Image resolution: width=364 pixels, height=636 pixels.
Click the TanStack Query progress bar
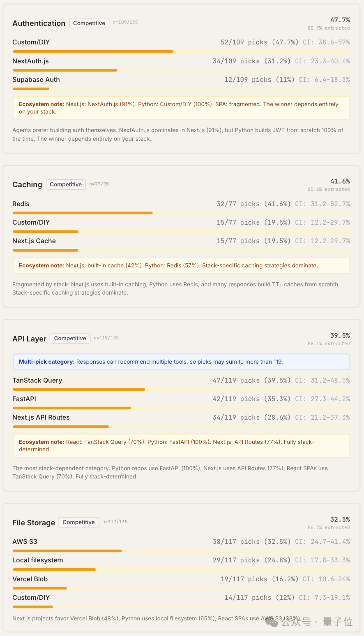click(79, 389)
